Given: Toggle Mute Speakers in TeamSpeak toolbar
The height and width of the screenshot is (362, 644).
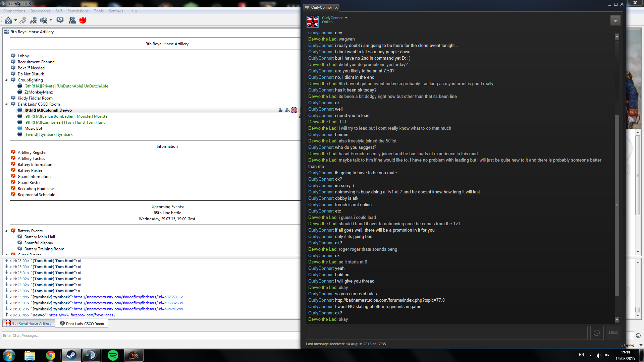Looking at the screenshot, I should coord(44,20).
